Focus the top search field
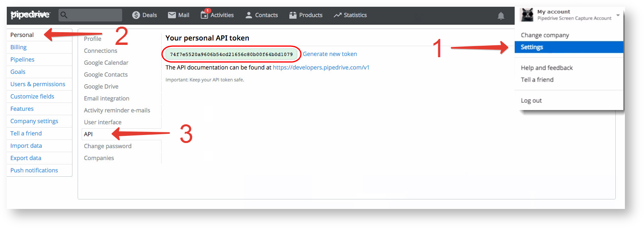Viewport: 644px width, 228px height. point(90,15)
